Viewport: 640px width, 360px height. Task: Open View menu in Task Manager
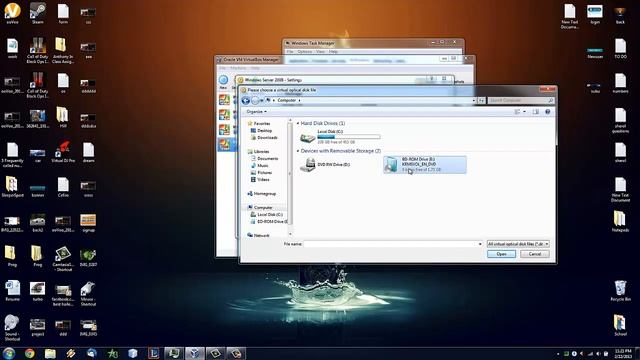[x=320, y=52]
